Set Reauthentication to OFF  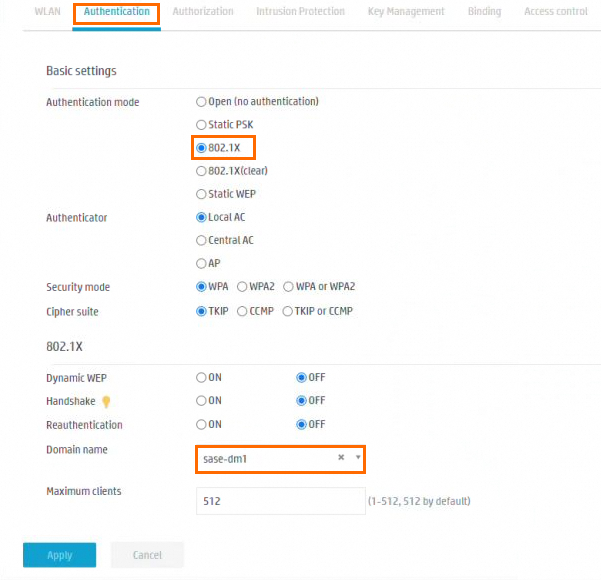[301, 425]
